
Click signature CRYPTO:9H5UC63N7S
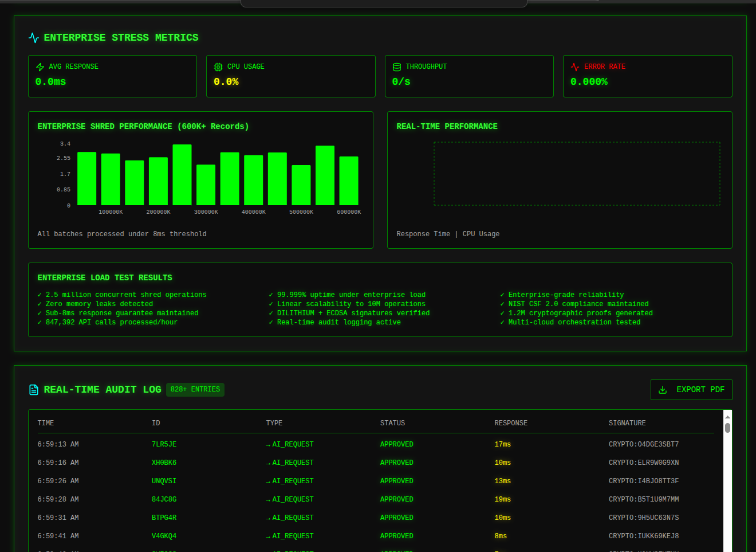click(644, 518)
